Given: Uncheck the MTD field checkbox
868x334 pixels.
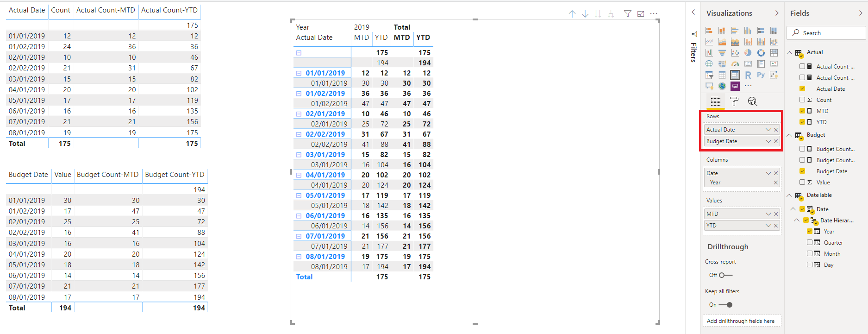Looking at the screenshot, I should point(802,111).
